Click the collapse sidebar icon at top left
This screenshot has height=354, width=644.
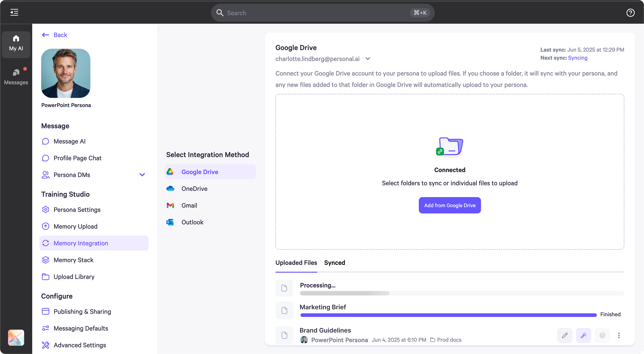(x=14, y=13)
